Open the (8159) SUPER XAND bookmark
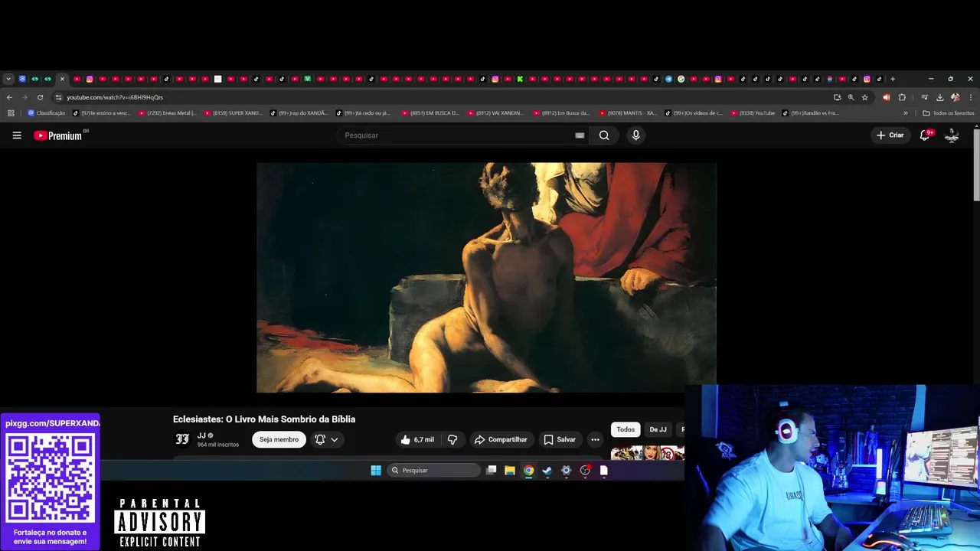Image resolution: width=980 pixels, height=551 pixels. (x=234, y=113)
